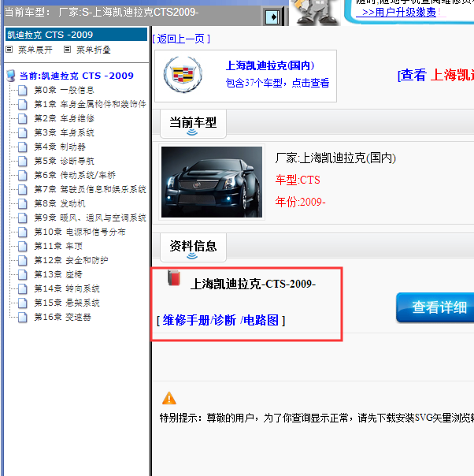This screenshot has width=474, height=476.
Task: Click page icon for 第0章 一般信息
Action: 23,90
